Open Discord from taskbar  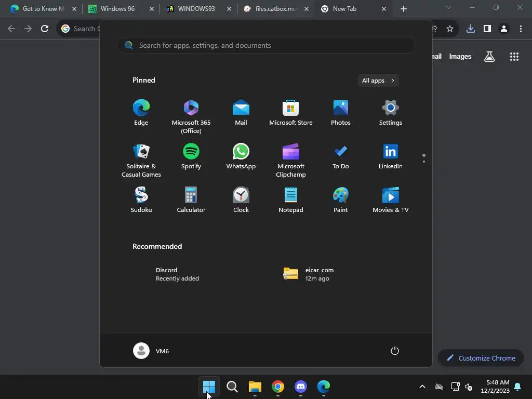coord(301,386)
